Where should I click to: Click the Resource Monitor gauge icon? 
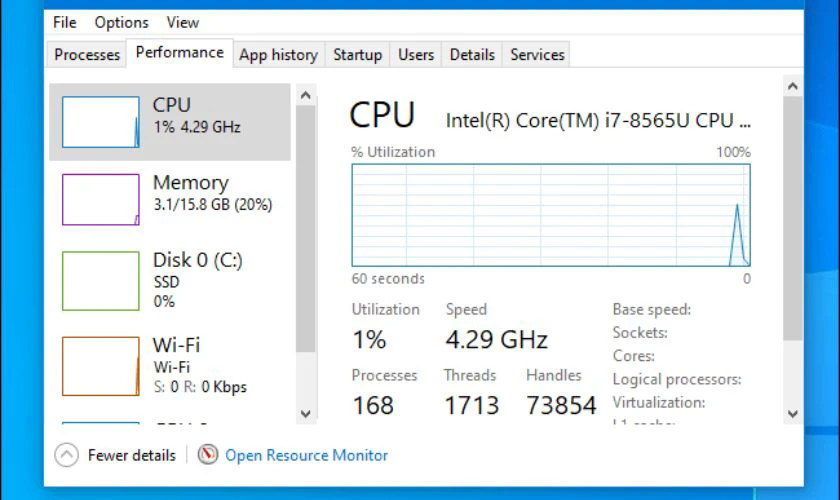click(x=207, y=454)
